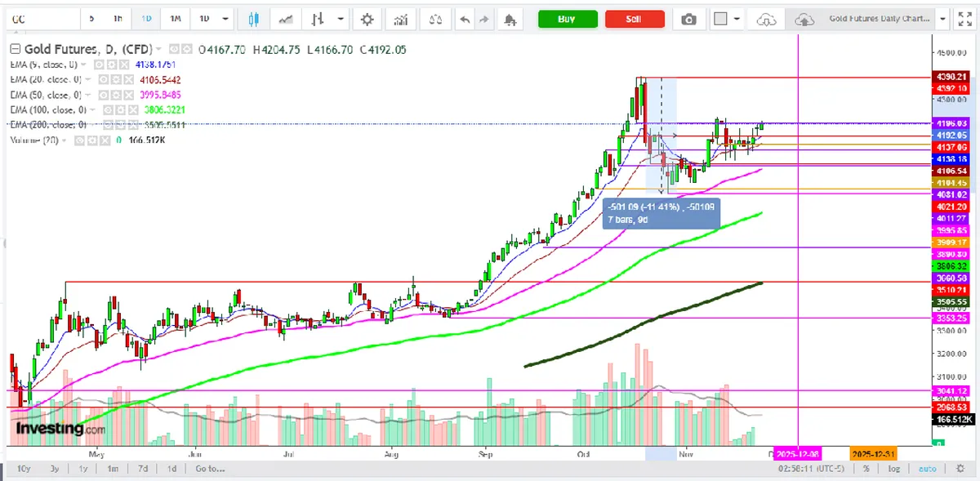The width and height of the screenshot is (980, 481).
Task: Toggle log scale on price axis
Action: [894, 469]
